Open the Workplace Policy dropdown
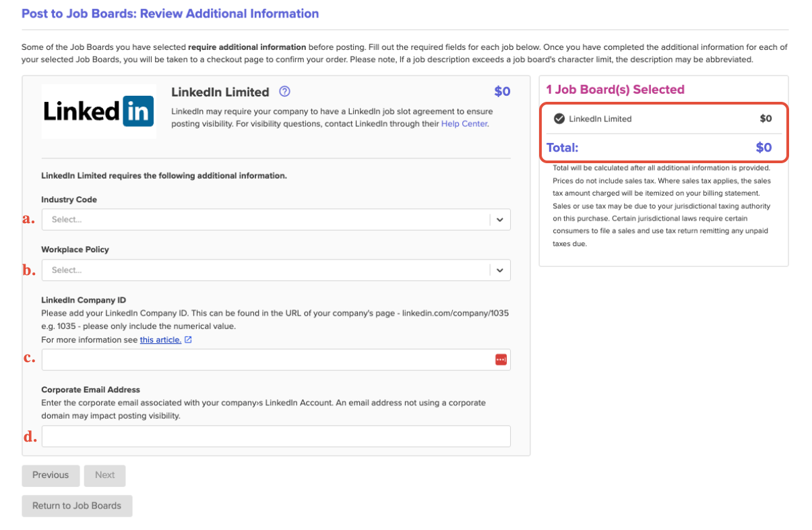This screenshot has width=812, height=530. click(276, 270)
